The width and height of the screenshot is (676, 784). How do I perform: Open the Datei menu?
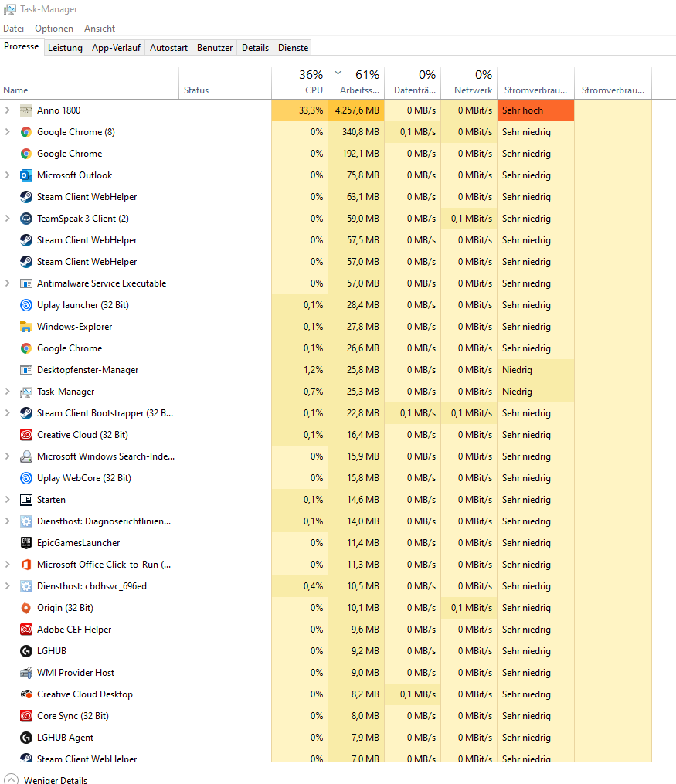click(13, 29)
